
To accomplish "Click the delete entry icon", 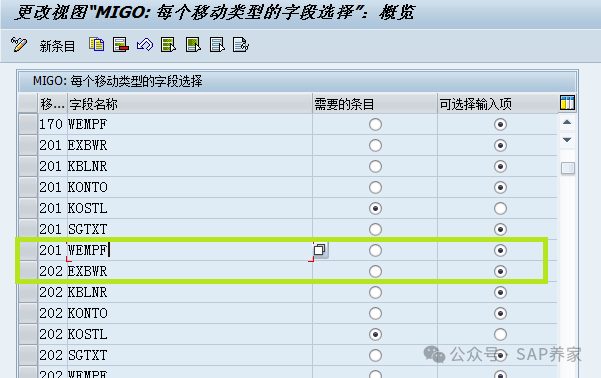I will (x=121, y=45).
